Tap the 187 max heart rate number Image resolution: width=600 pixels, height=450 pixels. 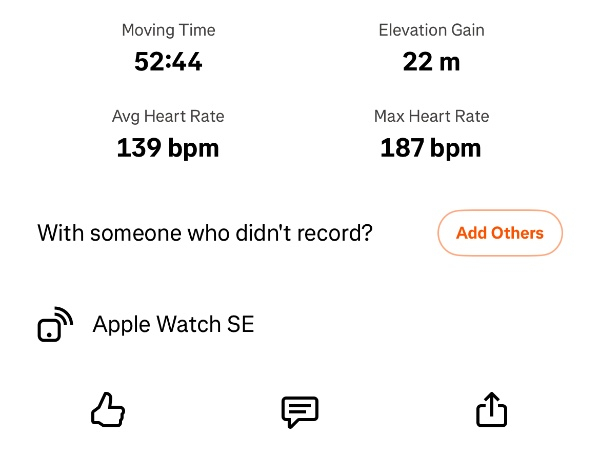click(402, 149)
